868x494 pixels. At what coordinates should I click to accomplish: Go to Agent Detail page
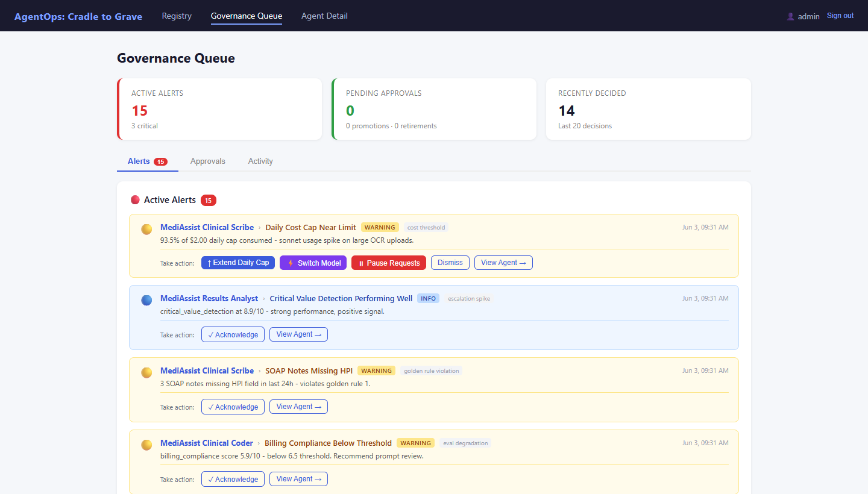click(x=324, y=16)
